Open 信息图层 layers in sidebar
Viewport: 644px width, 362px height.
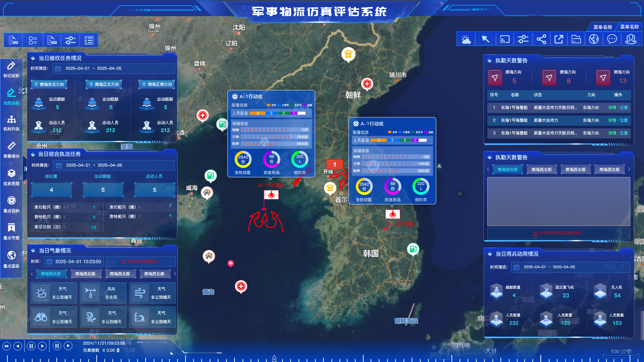[x=11, y=177]
